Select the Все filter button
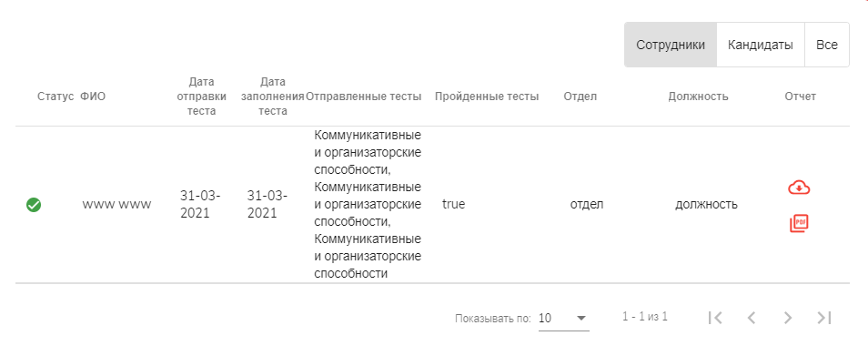Image resolution: width=868 pixels, height=356 pixels. point(827,45)
